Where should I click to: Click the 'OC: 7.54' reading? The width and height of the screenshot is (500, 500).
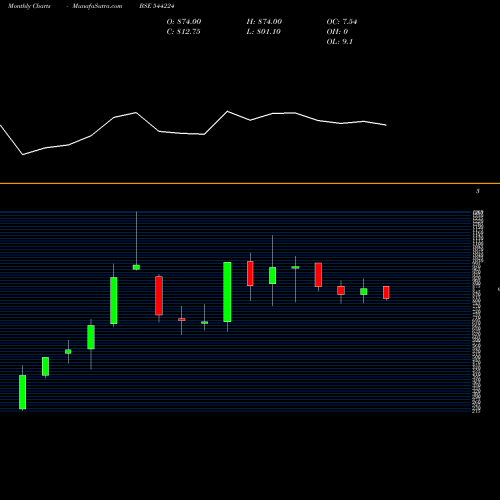[342, 22]
